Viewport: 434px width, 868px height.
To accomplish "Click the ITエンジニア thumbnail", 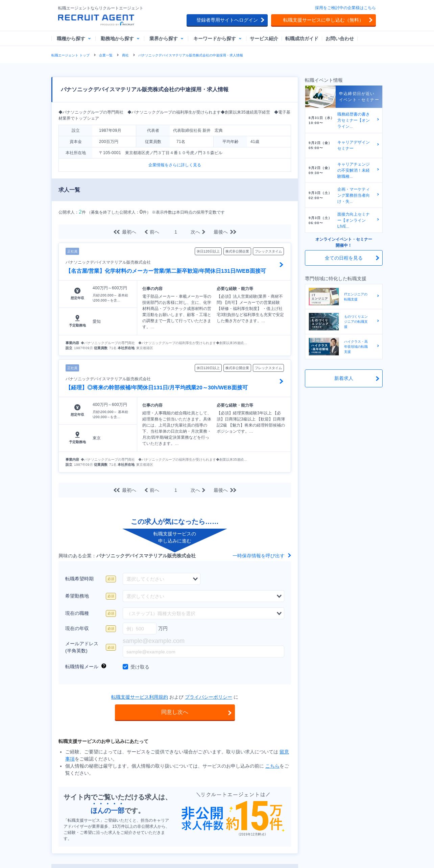I will tap(324, 296).
